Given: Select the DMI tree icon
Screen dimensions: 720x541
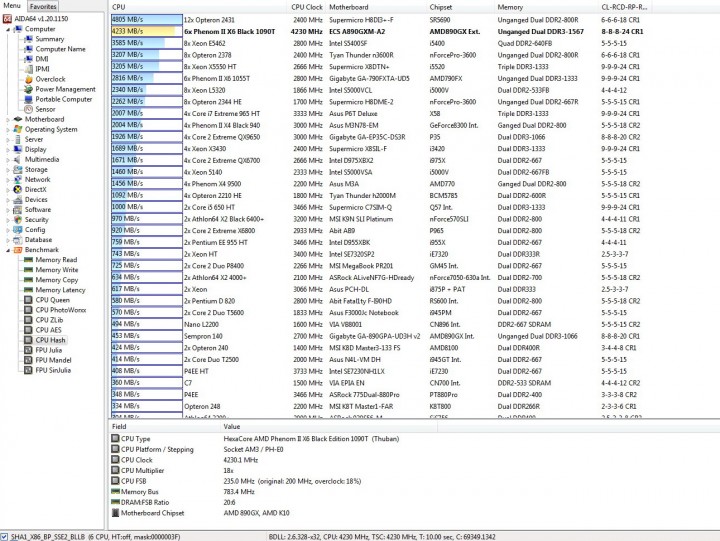Looking at the screenshot, I should coord(28,59).
